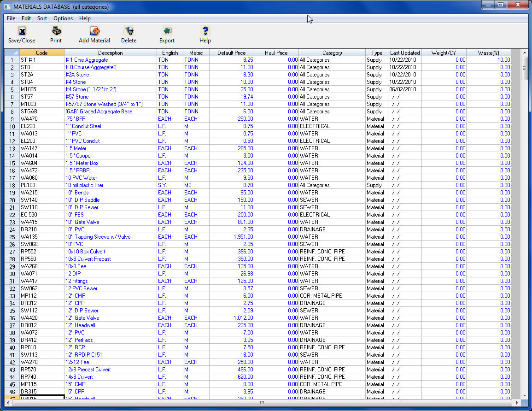
Task: Click the Delete toolbar icon
Action: pos(129,31)
